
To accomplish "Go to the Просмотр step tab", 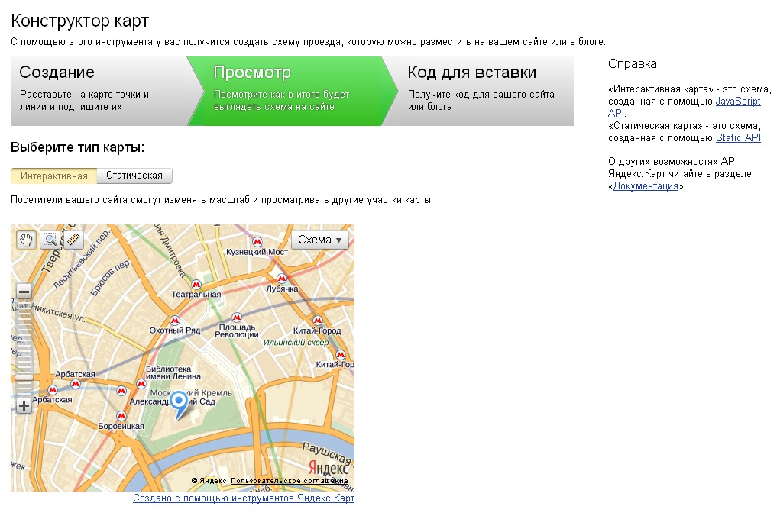I will 291,91.
